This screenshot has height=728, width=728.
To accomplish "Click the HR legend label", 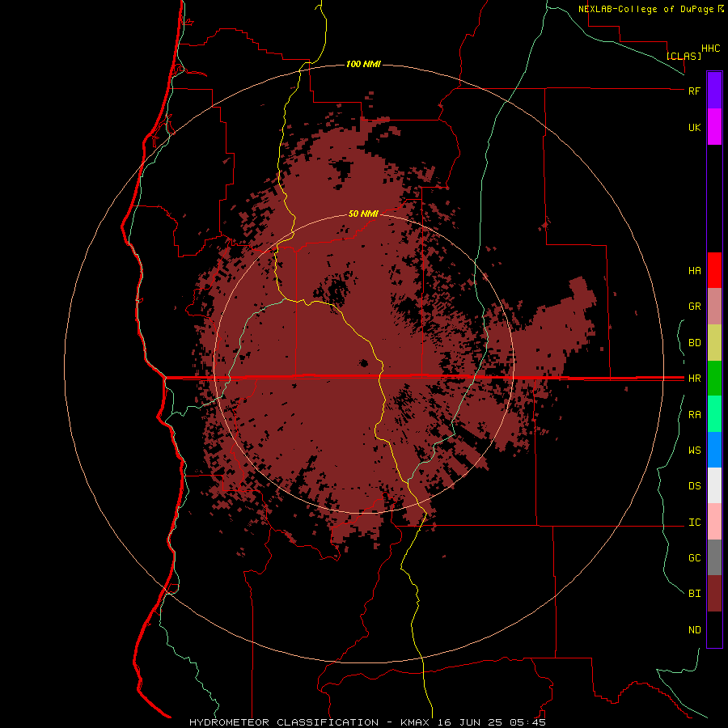I will tap(694, 379).
